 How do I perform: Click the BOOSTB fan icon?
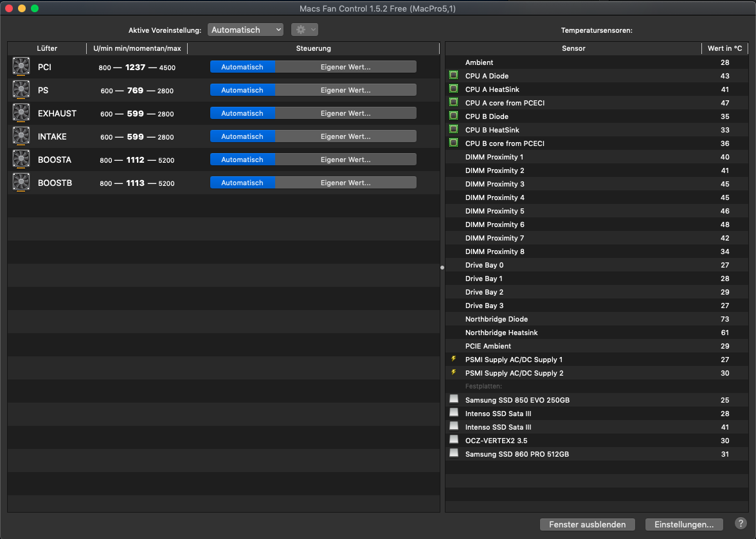tap(21, 183)
